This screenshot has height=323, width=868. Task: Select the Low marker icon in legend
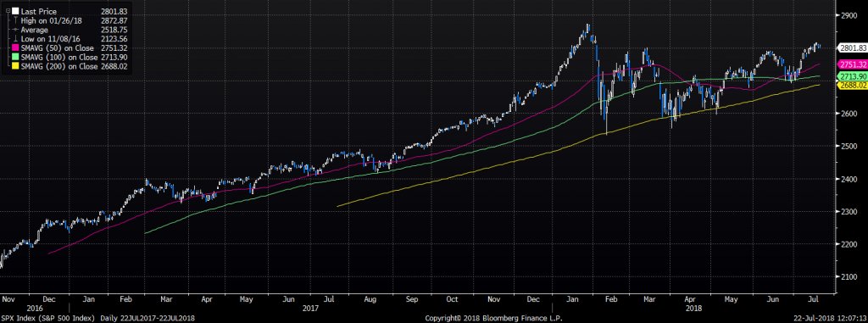(x=15, y=39)
